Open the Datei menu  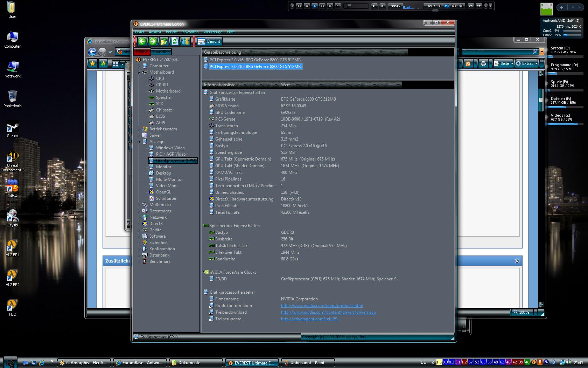140,32
